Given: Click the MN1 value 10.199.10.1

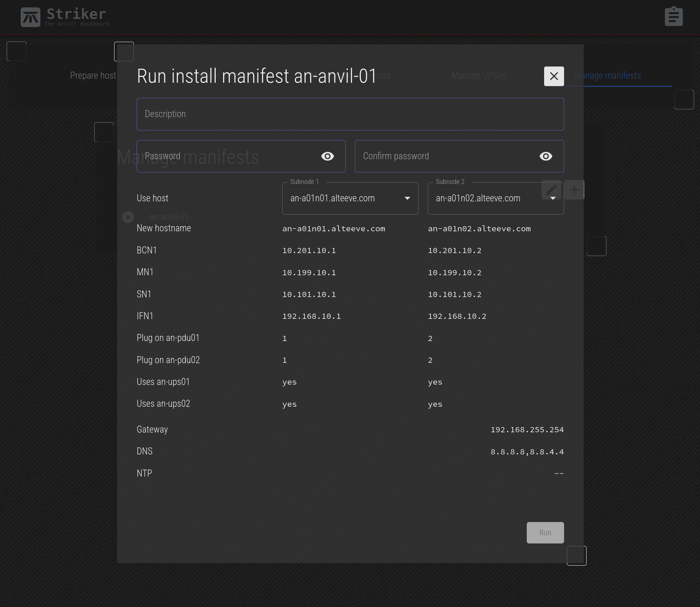Looking at the screenshot, I should (309, 273).
